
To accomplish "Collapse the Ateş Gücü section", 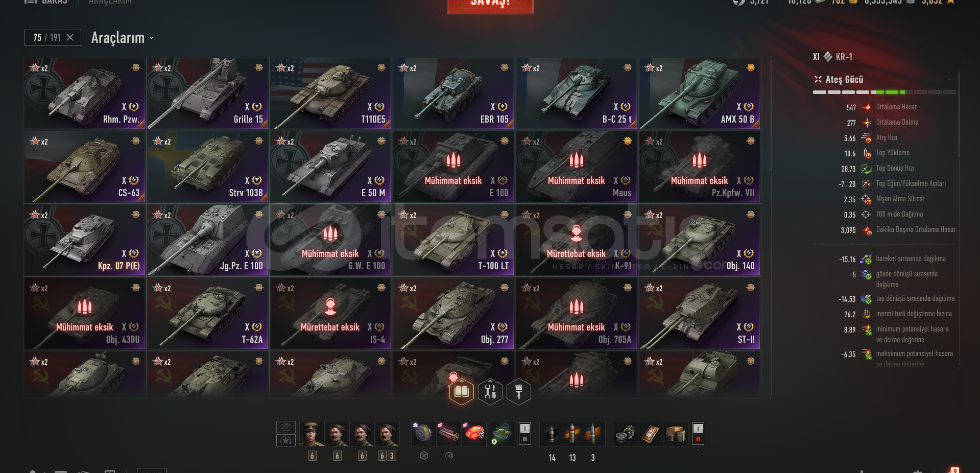I will pos(949,79).
